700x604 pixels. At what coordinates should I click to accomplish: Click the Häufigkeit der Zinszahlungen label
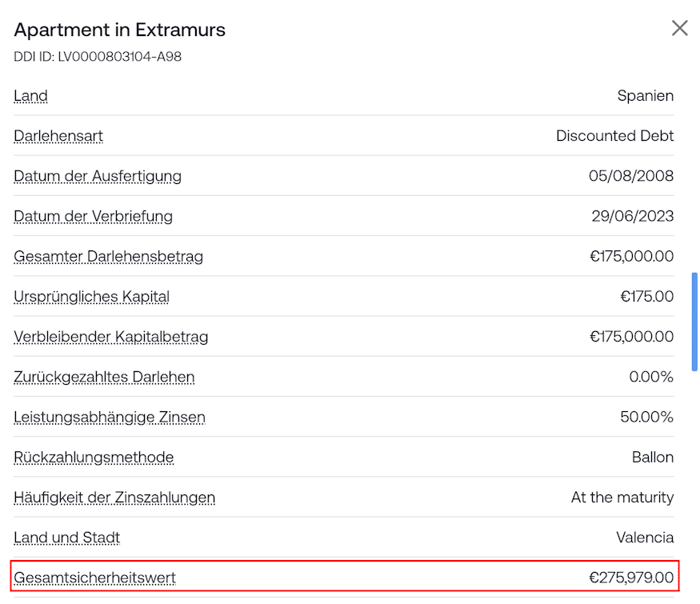click(114, 498)
